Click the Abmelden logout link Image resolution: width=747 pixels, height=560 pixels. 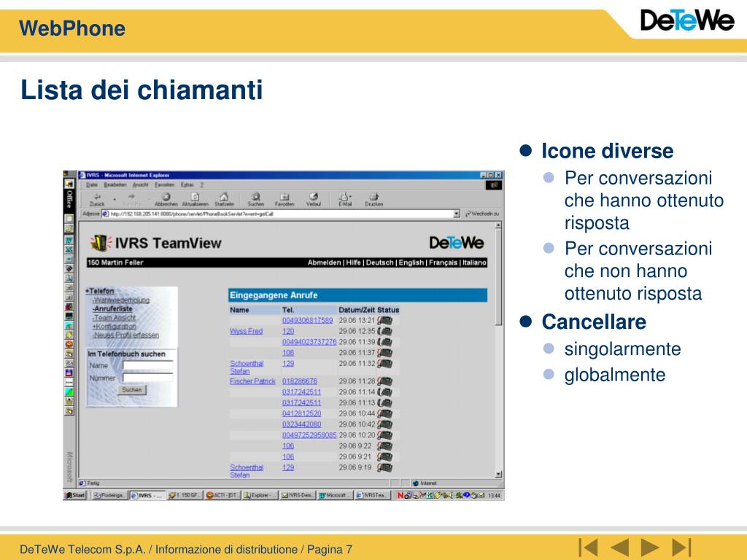324,262
